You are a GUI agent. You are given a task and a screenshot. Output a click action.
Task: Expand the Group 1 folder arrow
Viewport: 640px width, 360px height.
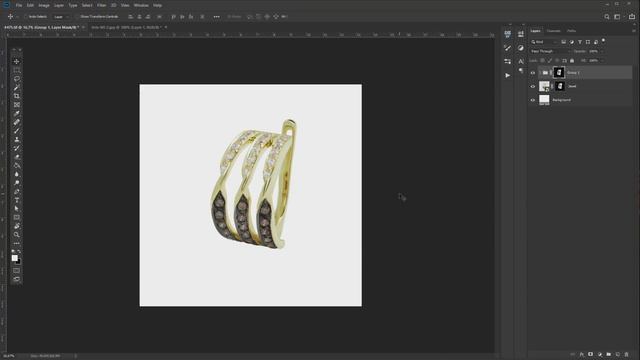coord(540,73)
